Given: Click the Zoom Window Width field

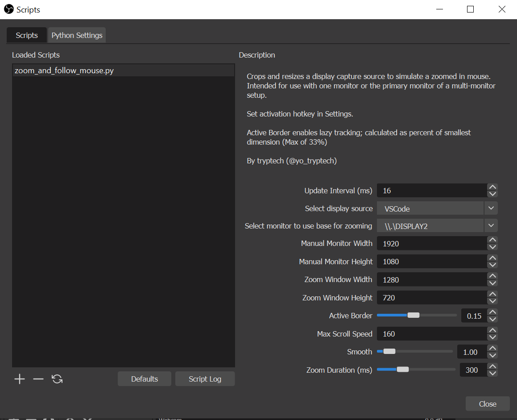Looking at the screenshot, I should [x=432, y=279].
